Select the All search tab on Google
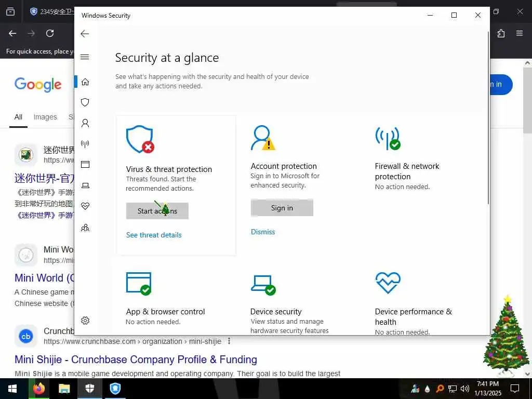 pyautogui.click(x=18, y=117)
